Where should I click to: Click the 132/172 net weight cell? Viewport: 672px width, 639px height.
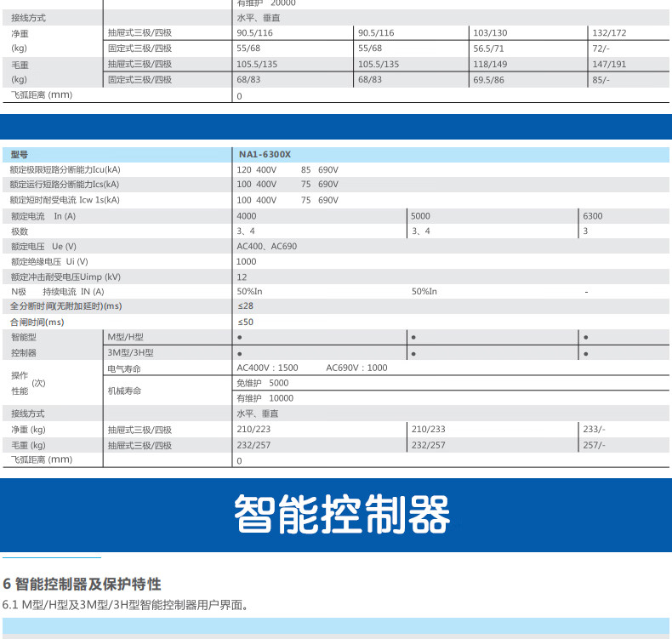(x=608, y=32)
